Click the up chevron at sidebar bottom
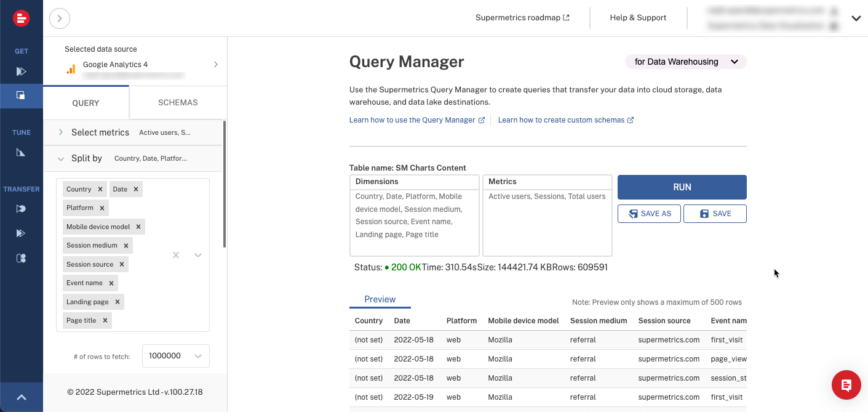Image resolution: width=868 pixels, height=412 pixels. coord(21,398)
